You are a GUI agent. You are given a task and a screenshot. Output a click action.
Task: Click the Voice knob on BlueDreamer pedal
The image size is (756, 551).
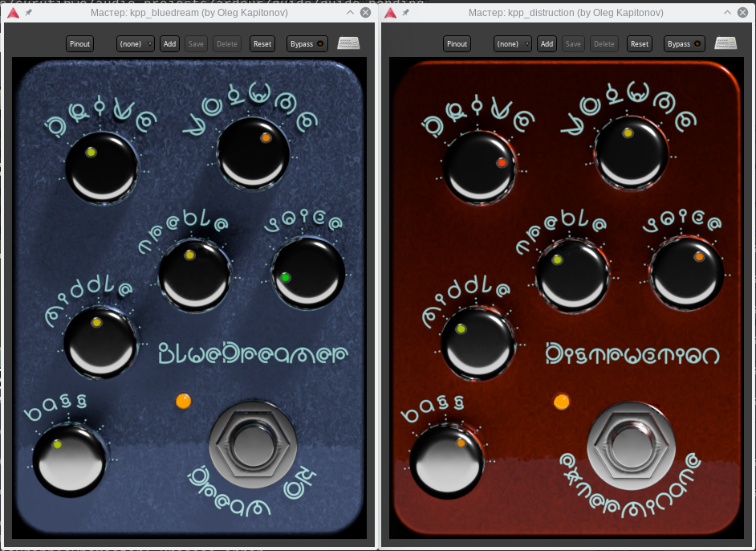coord(308,272)
